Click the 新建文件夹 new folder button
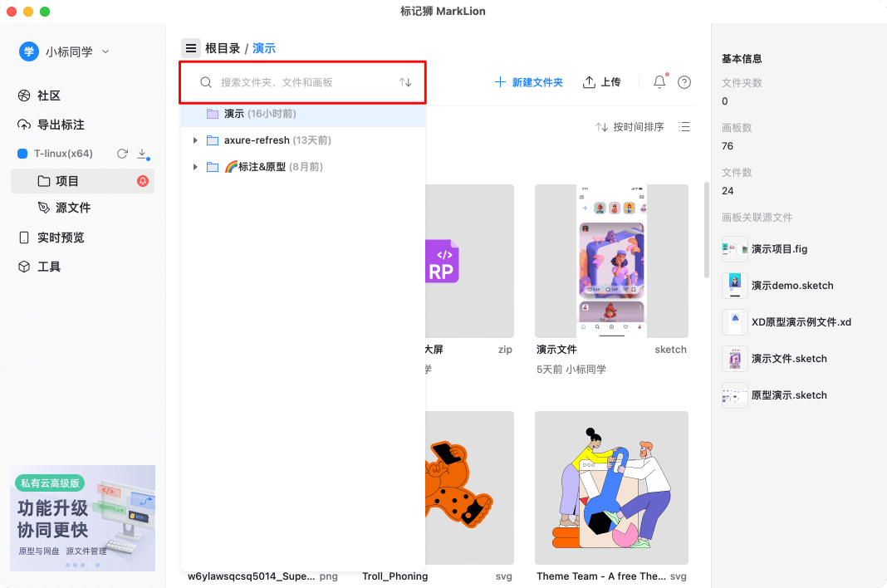 (528, 81)
